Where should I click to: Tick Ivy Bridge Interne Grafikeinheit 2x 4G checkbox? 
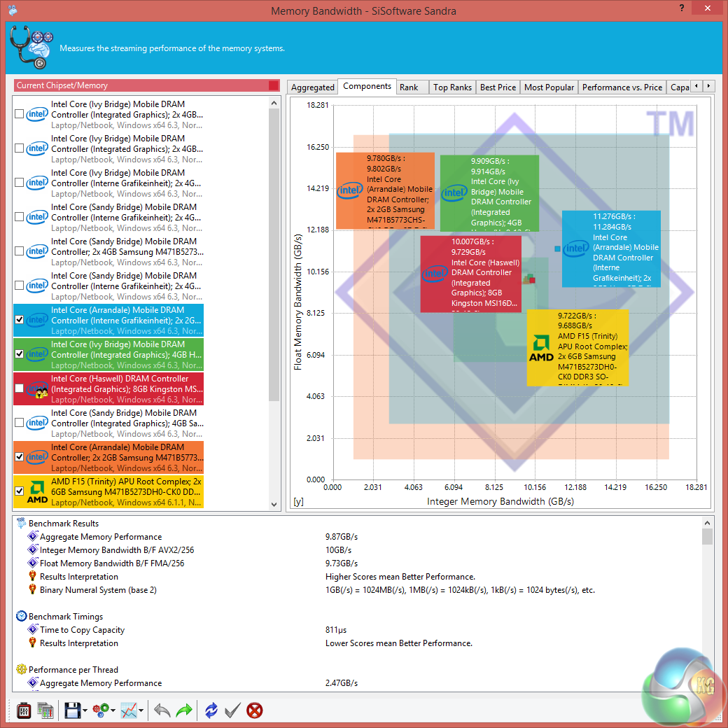point(19,183)
